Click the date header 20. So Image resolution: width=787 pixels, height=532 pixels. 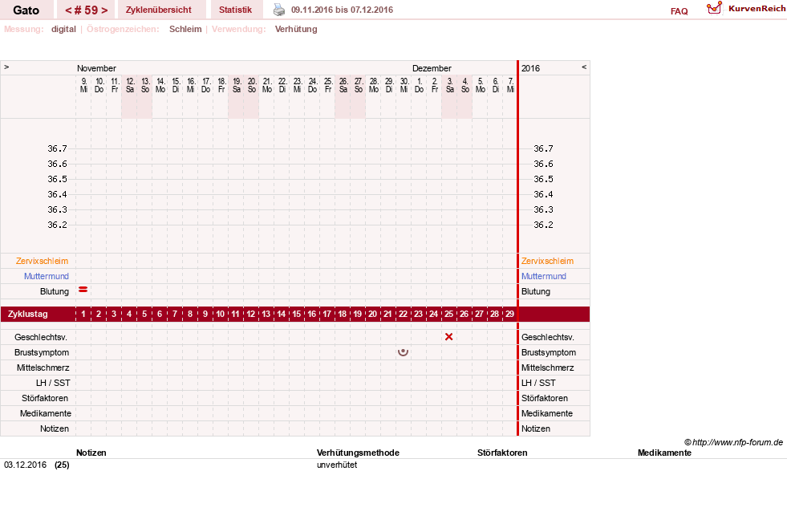click(x=252, y=85)
